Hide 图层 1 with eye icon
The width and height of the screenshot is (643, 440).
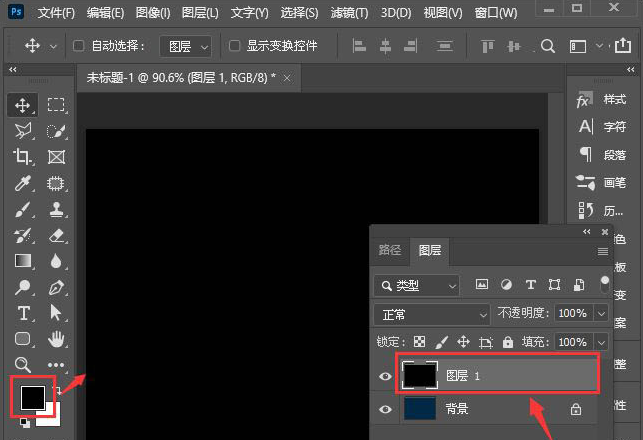385,376
